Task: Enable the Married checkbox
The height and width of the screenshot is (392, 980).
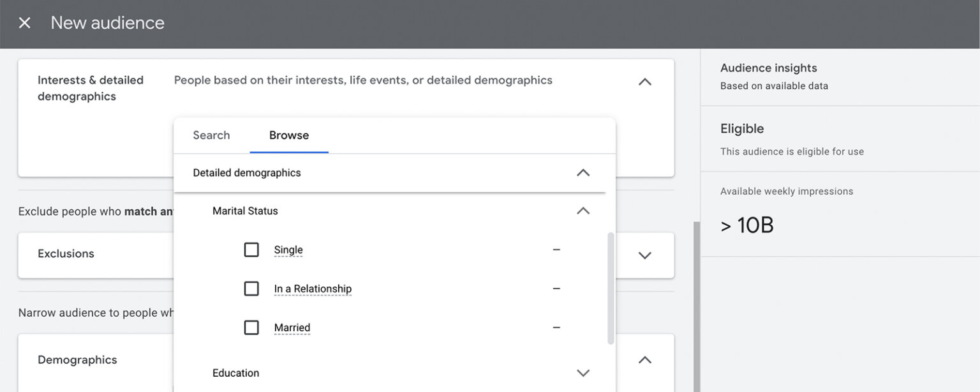Action: (251, 328)
